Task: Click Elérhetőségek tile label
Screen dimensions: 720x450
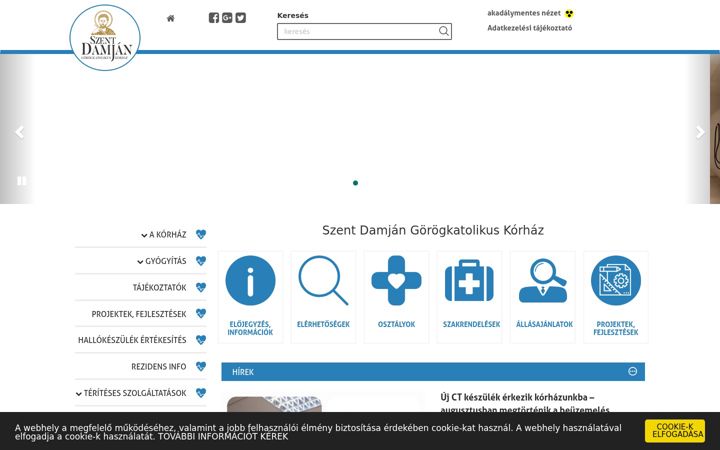Action: point(323,324)
